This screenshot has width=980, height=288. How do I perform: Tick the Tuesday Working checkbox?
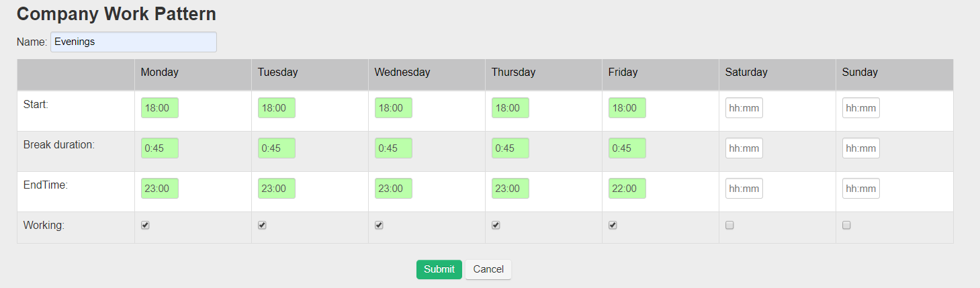[x=262, y=226]
